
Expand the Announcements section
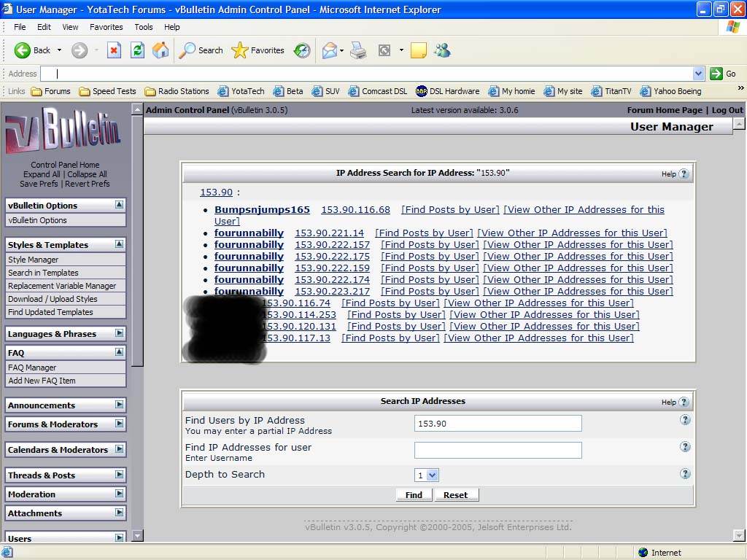119,404
